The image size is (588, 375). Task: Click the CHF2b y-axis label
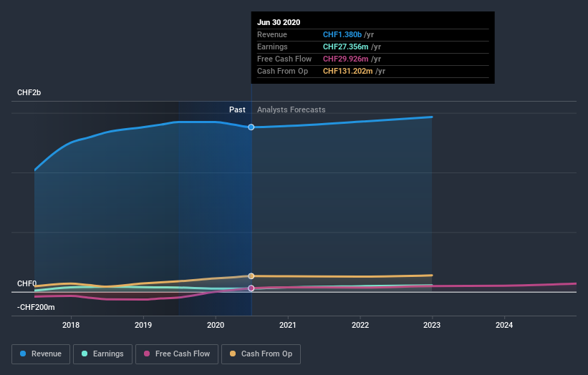(29, 92)
